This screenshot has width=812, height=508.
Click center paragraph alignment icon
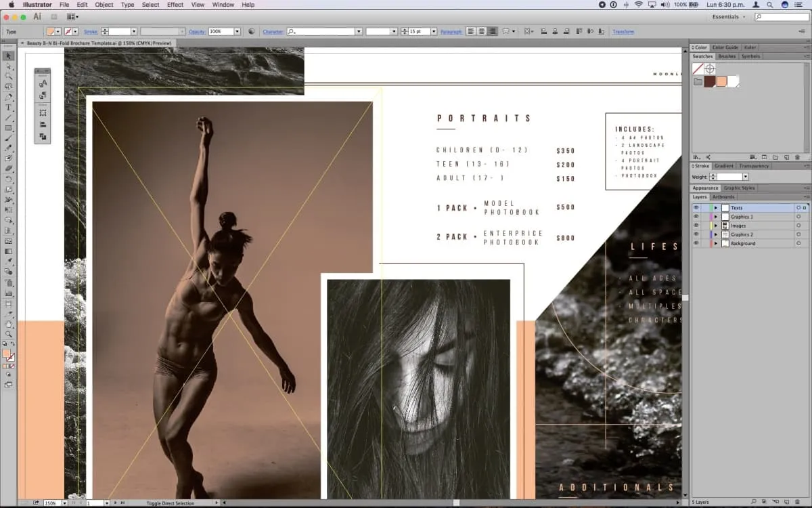(481, 31)
